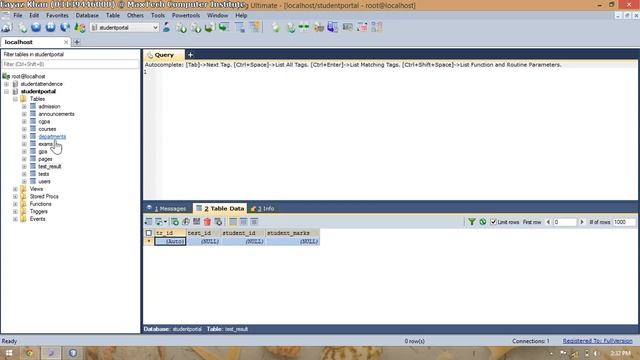This screenshot has width=640, height=360.
Task: Click the SQLyog taskbar button
Action: tap(51, 353)
